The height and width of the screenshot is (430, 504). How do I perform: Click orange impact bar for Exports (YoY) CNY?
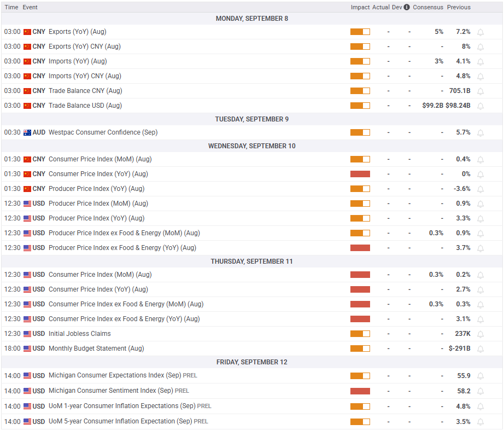click(360, 47)
